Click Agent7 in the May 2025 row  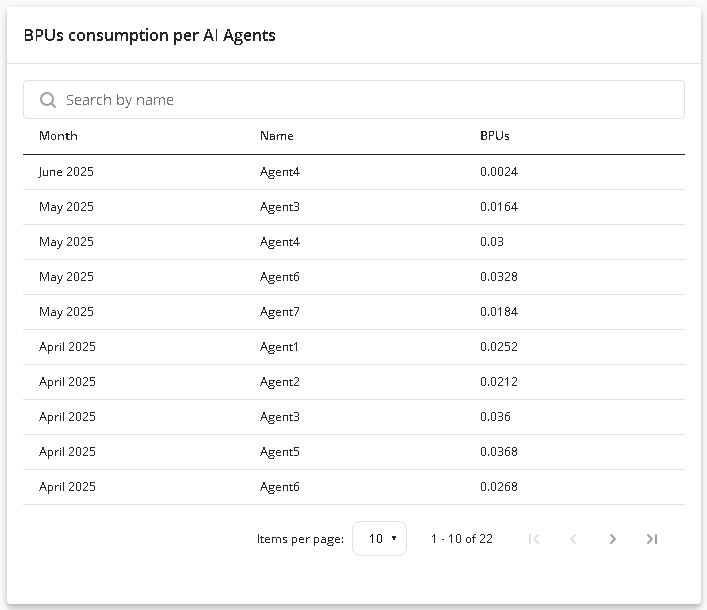(x=280, y=312)
